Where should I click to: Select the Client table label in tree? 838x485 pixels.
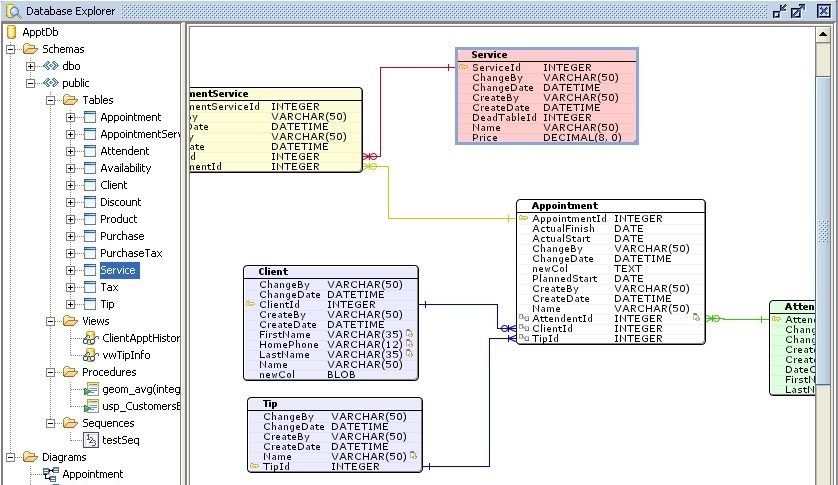tap(114, 185)
